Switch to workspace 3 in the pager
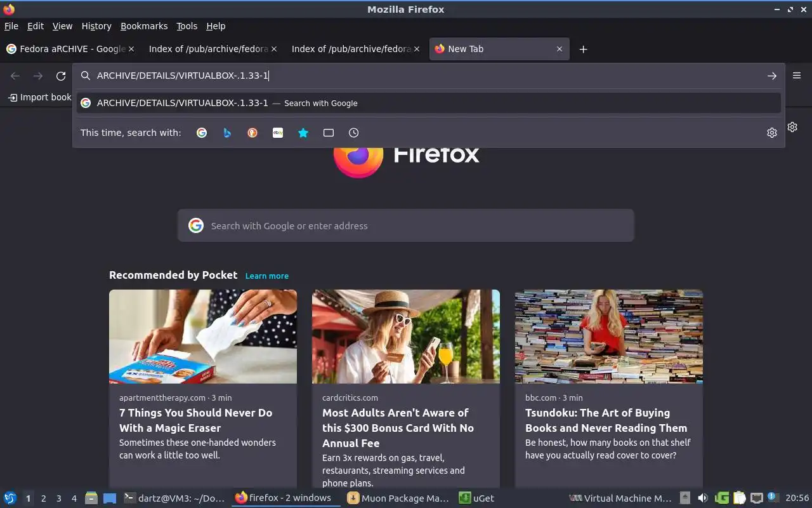The image size is (812, 508). coord(58,498)
